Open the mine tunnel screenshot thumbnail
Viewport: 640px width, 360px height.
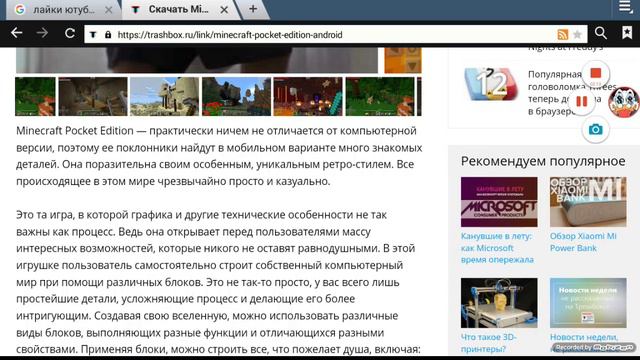(93, 96)
